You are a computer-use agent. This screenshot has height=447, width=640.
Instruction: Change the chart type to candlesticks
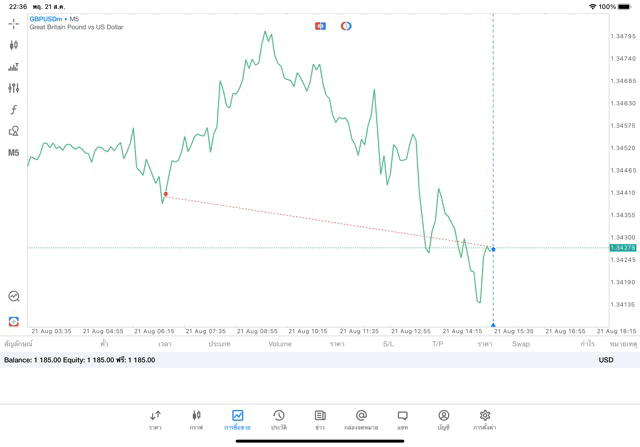click(13, 45)
